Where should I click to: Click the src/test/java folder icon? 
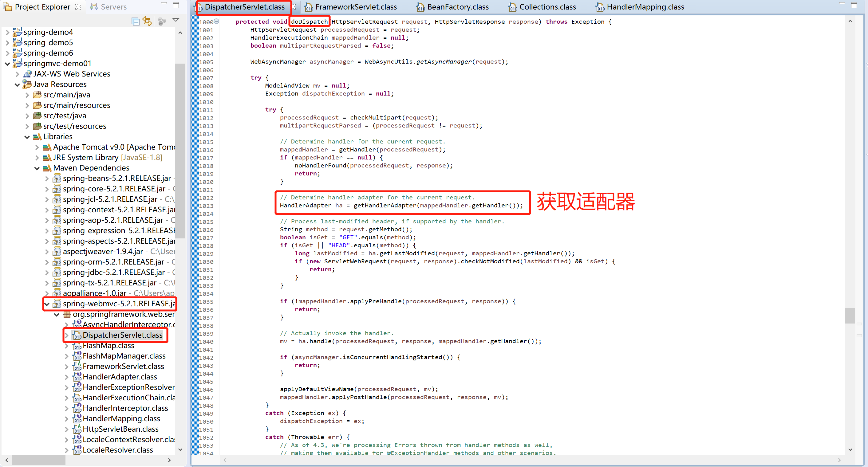(x=37, y=116)
